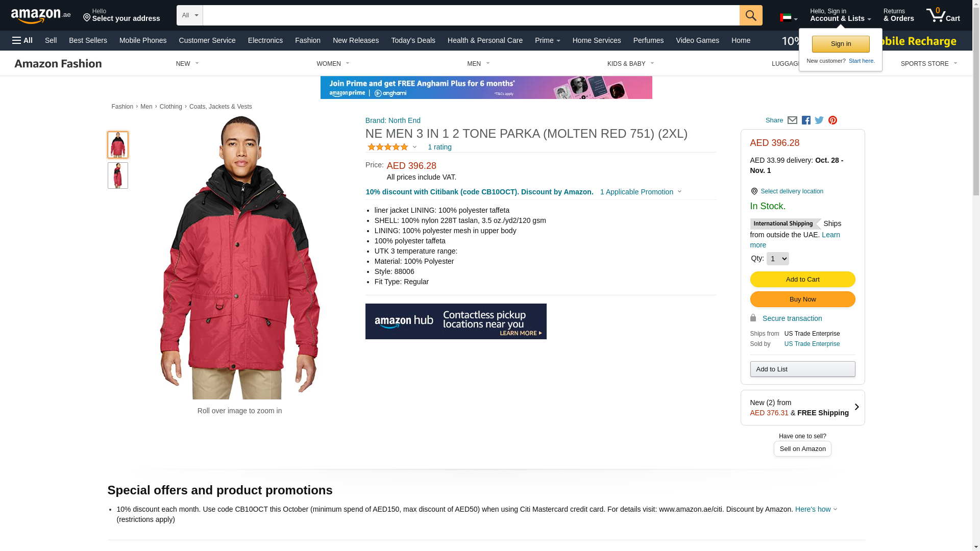Select the second jacket thumbnail
This screenshot has height=551, width=980.
click(x=118, y=176)
